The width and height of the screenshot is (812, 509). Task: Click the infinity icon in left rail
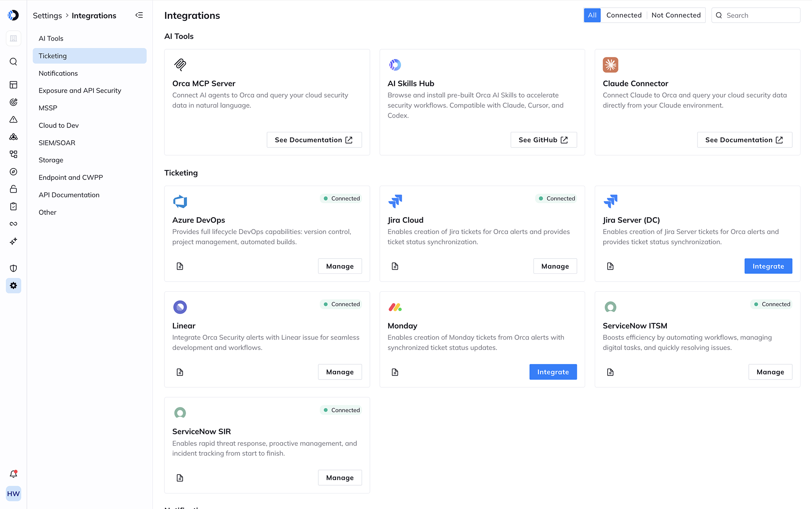[14, 224]
